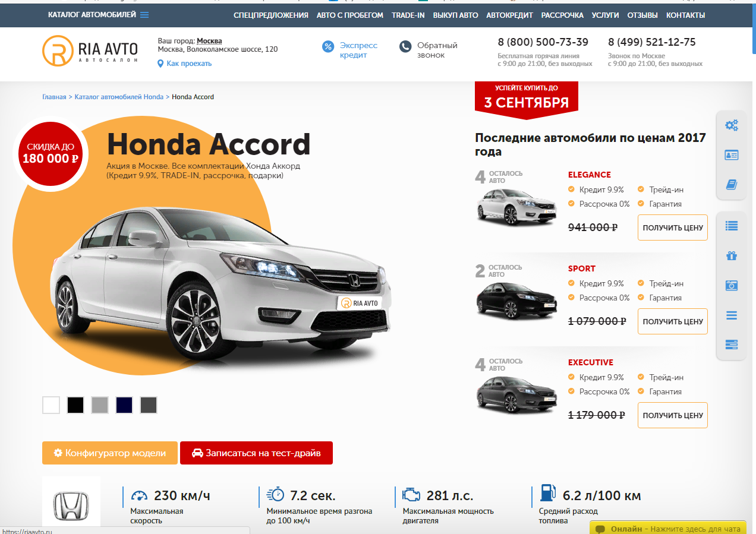Viewport: 756px width, 534px height.
Task: Open Каталог автомобилей Honda breadcrumb
Action: tap(119, 97)
